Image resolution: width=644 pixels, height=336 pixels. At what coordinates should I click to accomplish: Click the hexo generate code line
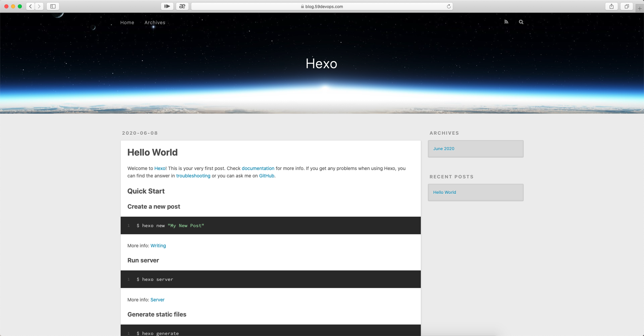point(158,333)
